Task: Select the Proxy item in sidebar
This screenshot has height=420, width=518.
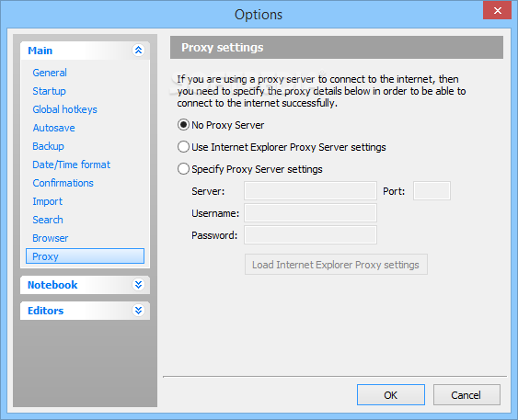Action: point(85,256)
